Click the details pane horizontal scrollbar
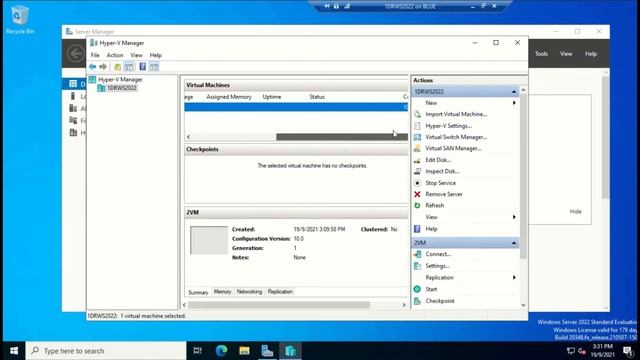Screen dimensions: 640x360 pyautogui.click(x=279, y=305)
